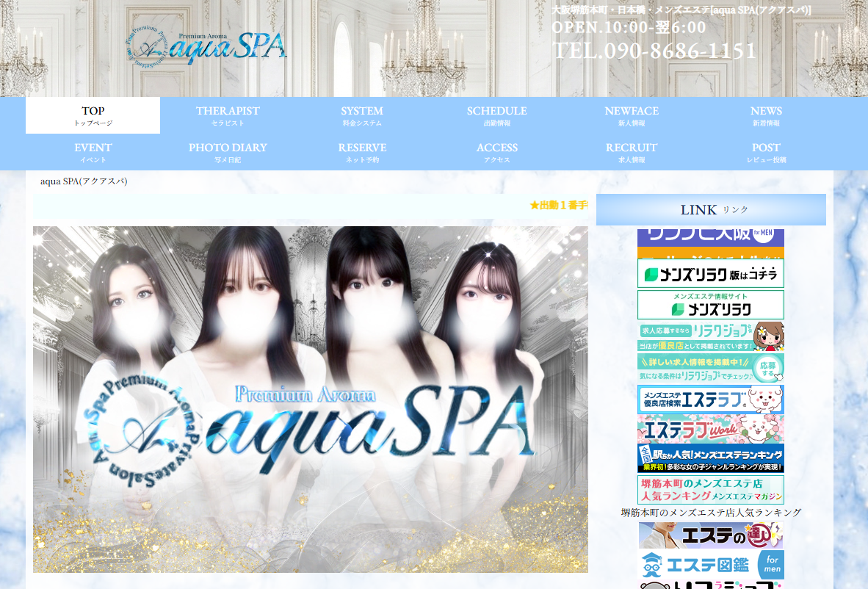Image resolution: width=868 pixels, height=589 pixels.
Task: Click the LINK リンク section header
Action: (x=711, y=210)
